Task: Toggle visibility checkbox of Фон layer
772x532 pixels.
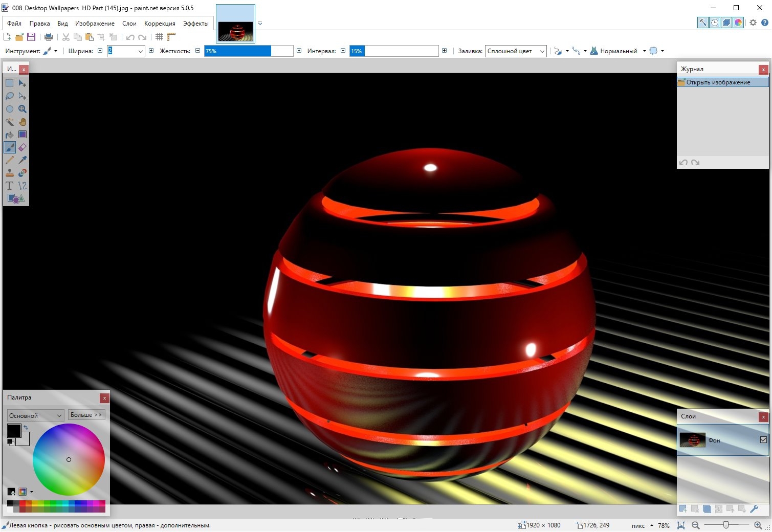Action: click(x=763, y=440)
